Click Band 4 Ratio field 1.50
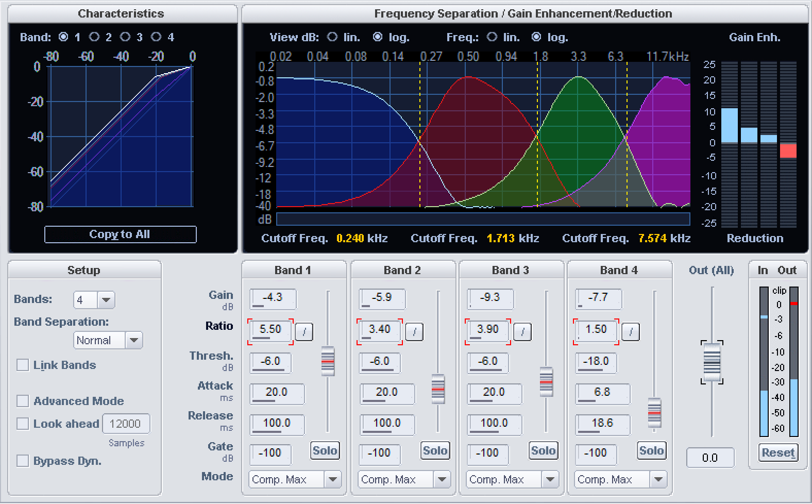The width and height of the screenshot is (812, 504). pyautogui.click(x=596, y=331)
